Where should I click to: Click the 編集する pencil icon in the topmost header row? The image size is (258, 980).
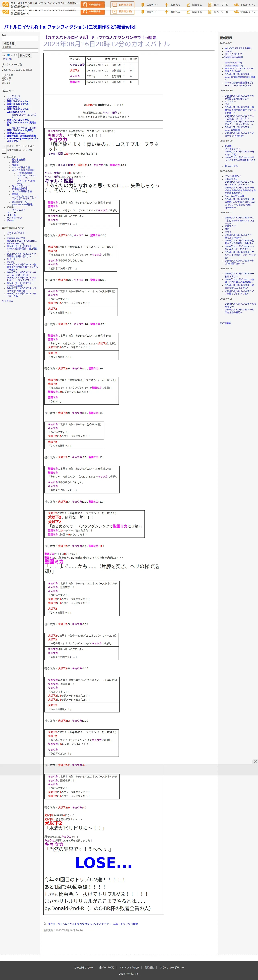coord(188,5)
